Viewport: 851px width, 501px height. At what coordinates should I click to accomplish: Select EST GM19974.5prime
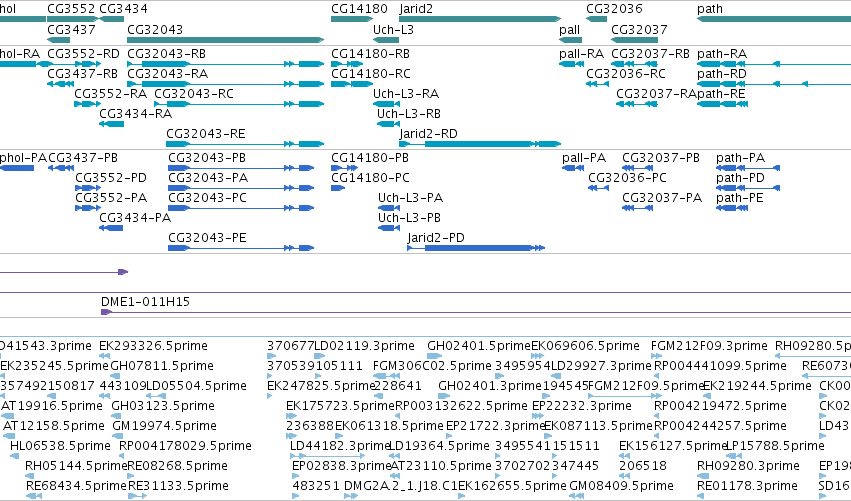pyautogui.click(x=164, y=426)
